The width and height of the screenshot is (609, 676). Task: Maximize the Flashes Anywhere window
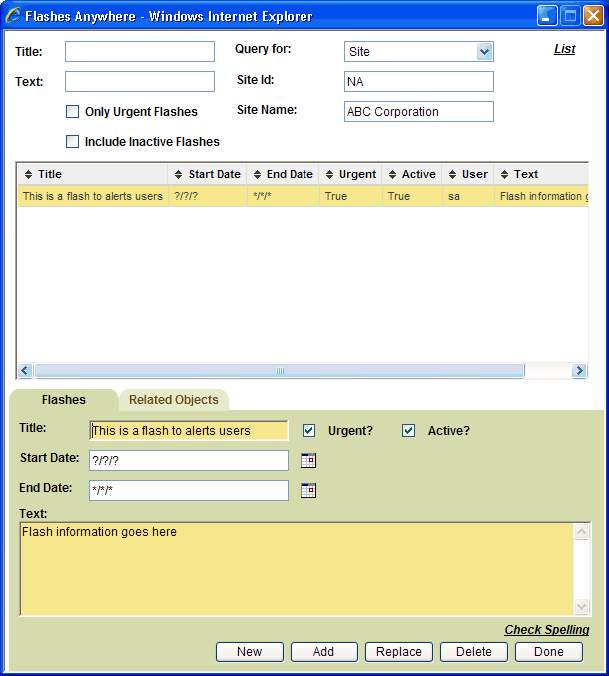point(570,16)
